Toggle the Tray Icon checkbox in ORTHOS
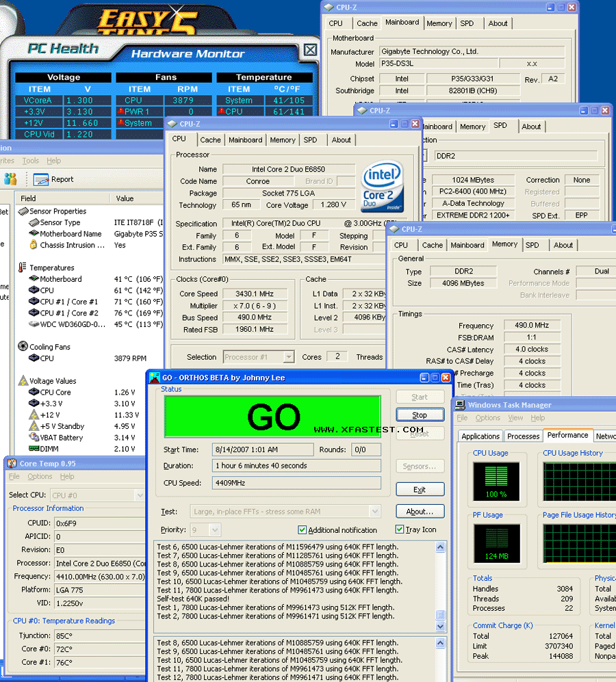 coord(399,529)
